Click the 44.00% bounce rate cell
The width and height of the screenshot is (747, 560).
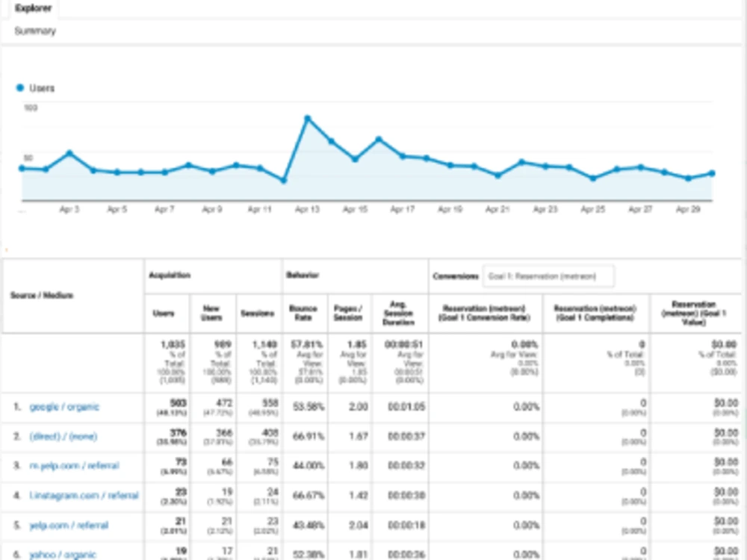pyautogui.click(x=309, y=465)
